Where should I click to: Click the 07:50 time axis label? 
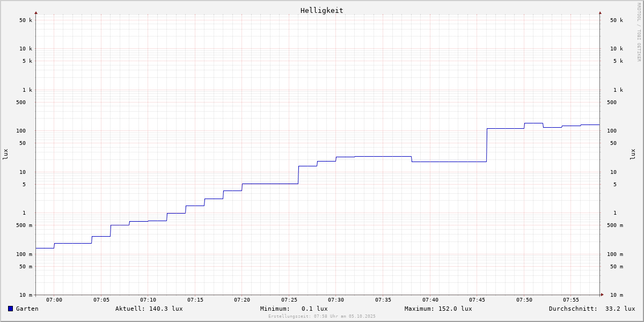pos(524,300)
